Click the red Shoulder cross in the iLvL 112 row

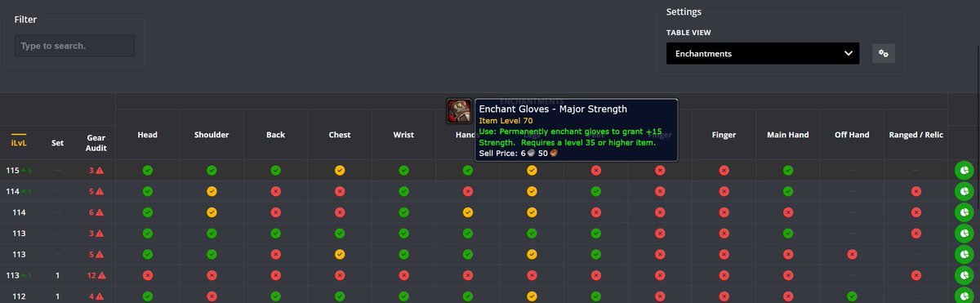[x=212, y=296]
